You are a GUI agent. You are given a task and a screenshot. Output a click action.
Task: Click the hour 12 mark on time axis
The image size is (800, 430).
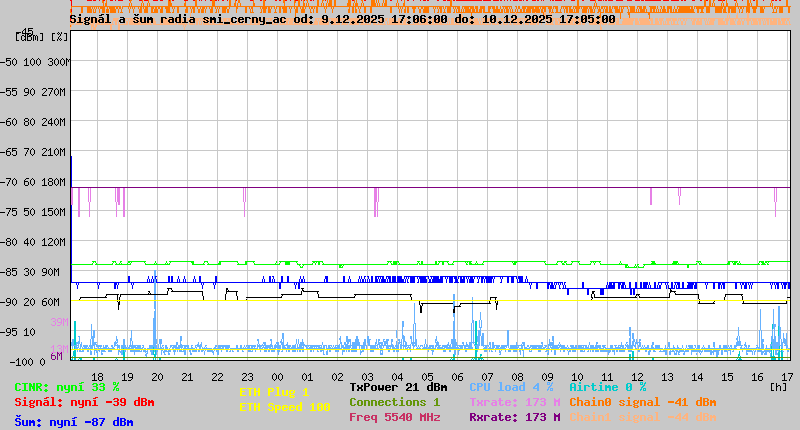pyautogui.click(x=637, y=376)
